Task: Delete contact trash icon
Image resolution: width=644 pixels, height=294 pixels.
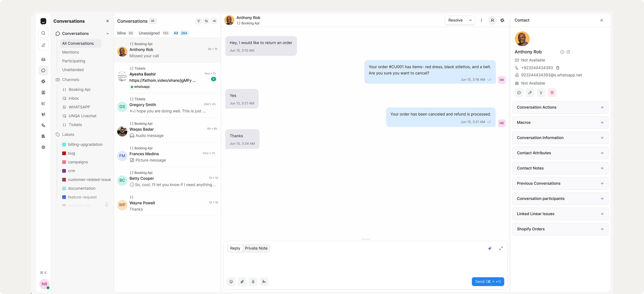Action: coord(552,93)
